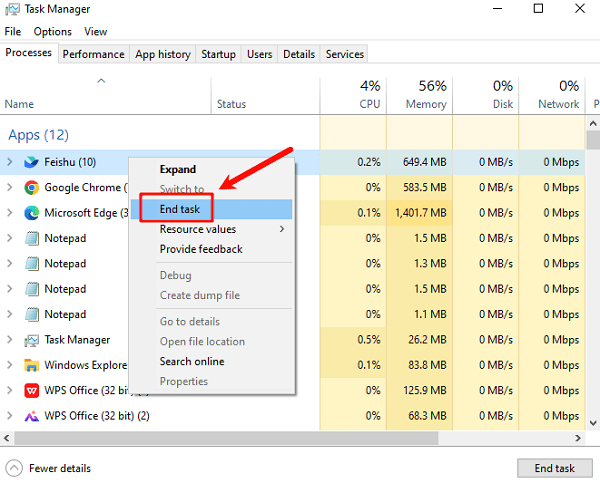
Task: Click the Google Chrome icon
Action: pyautogui.click(x=31, y=187)
